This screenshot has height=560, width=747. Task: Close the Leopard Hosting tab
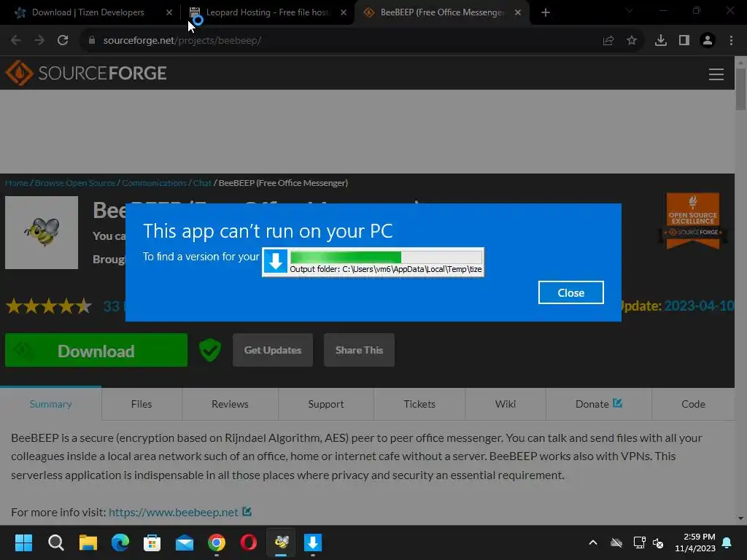pos(344,12)
